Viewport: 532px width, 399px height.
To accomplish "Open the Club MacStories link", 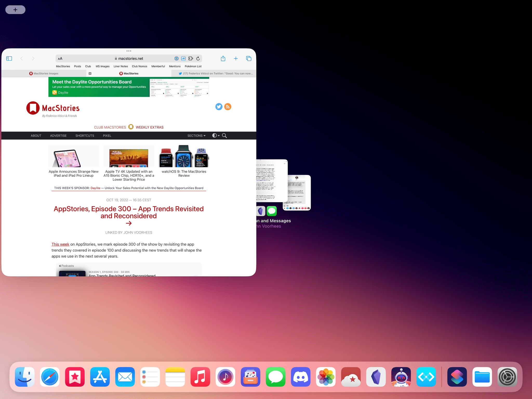I will [110, 127].
